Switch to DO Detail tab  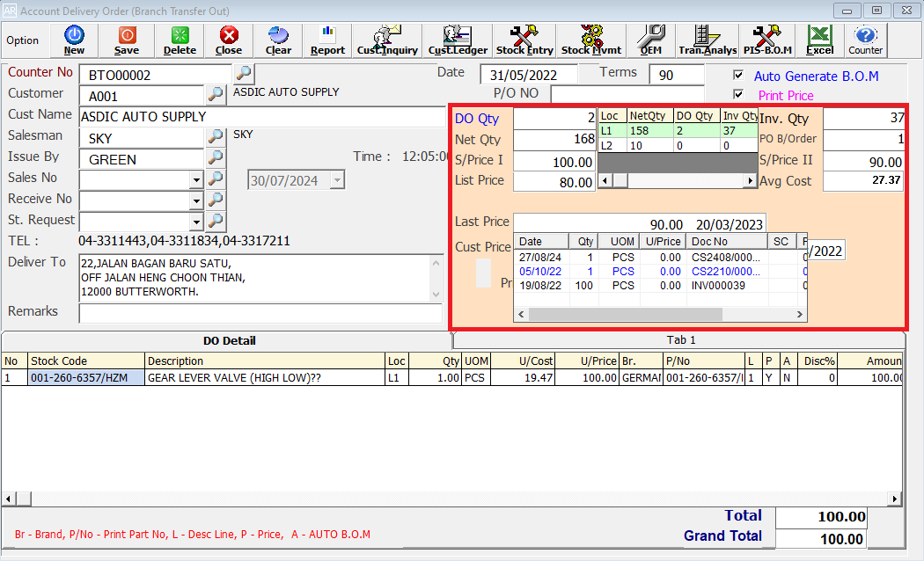coord(229,341)
